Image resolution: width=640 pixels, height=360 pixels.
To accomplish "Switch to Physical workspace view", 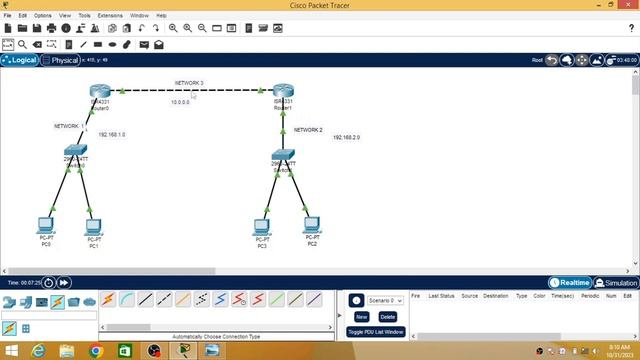I will click(60, 60).
